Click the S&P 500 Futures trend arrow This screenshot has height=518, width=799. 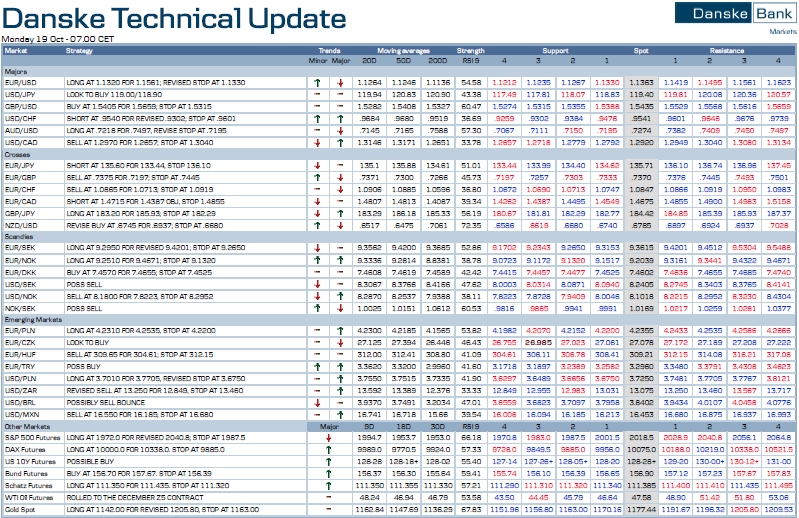[327, 440]
